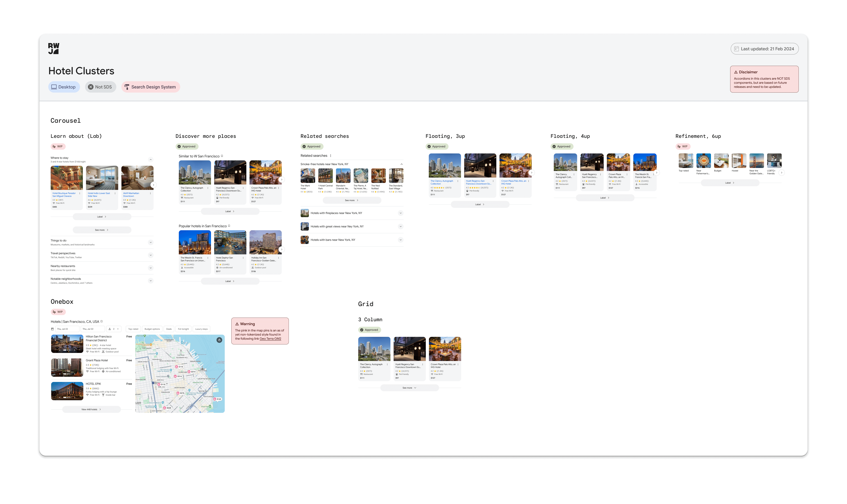Click next arrow on Refinement 6up carousel
Viewport: 847px width, 504px height.
[781, 173]
